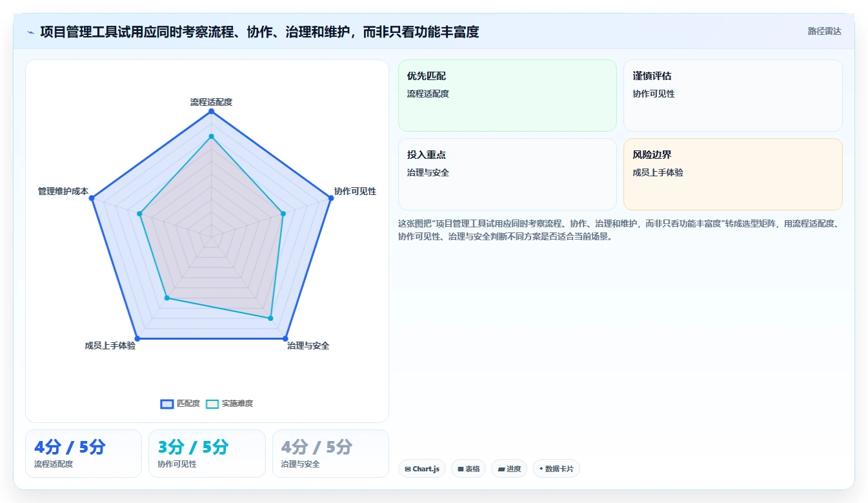Click the 协作可见性 radar axis label
This screenshot has height=503, width=868.
[355, 191]
